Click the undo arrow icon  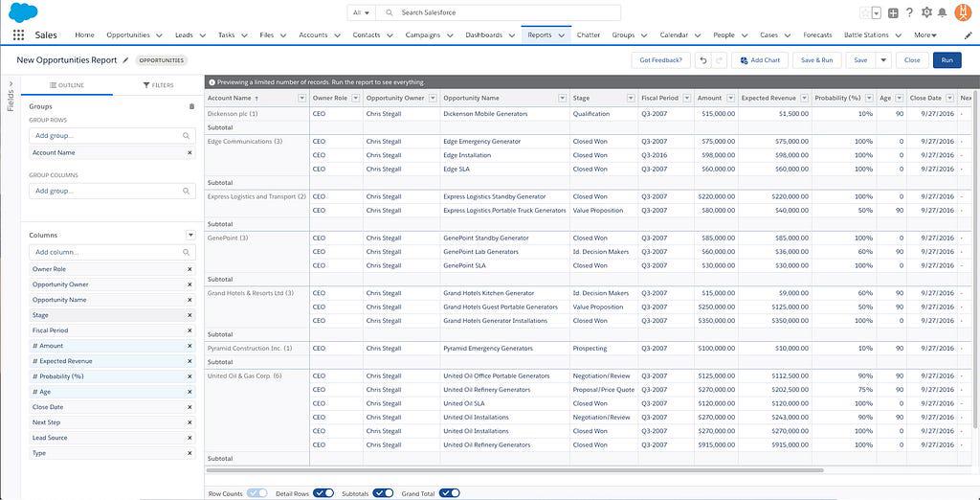pyautogui.click(x=703, y=60)
